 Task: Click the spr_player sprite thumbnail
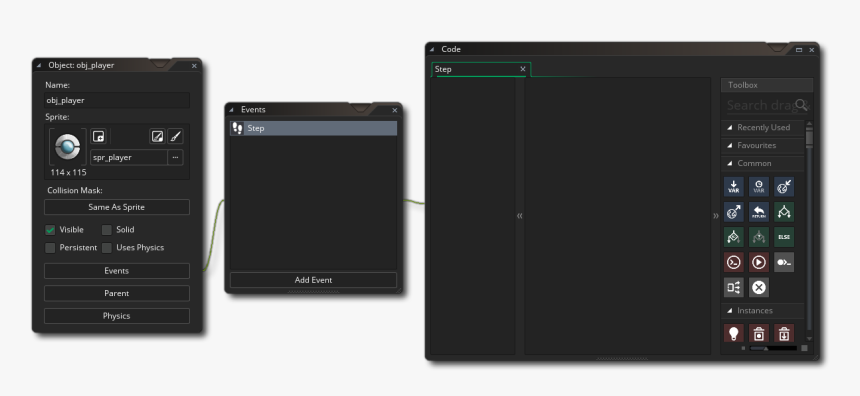(67, 147)
